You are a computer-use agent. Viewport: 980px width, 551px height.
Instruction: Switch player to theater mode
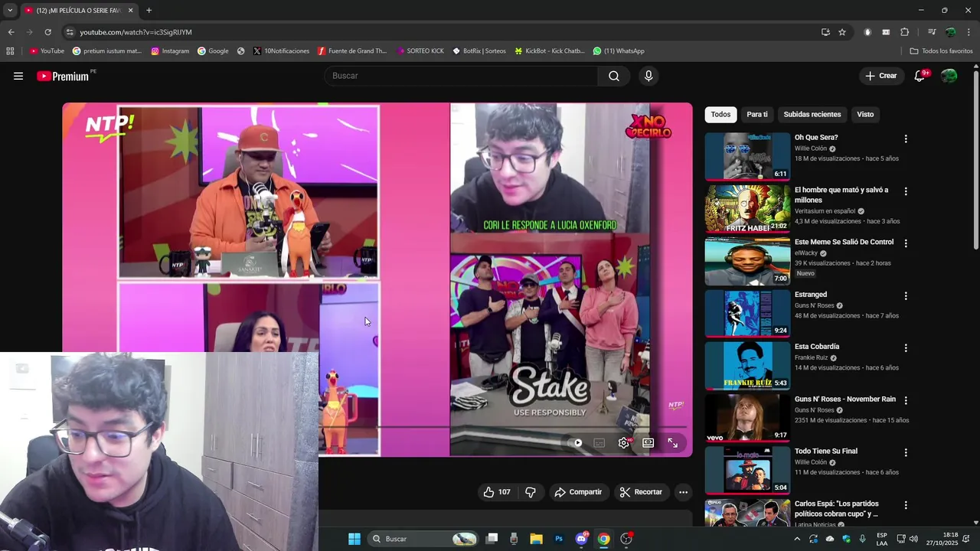pos(648,443)
